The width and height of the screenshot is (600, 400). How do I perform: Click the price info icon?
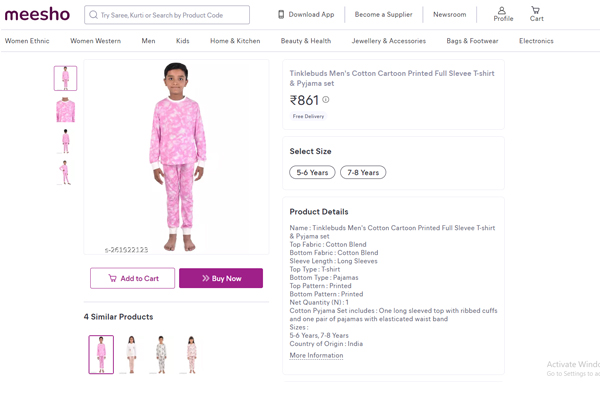[x=326, y=100]
